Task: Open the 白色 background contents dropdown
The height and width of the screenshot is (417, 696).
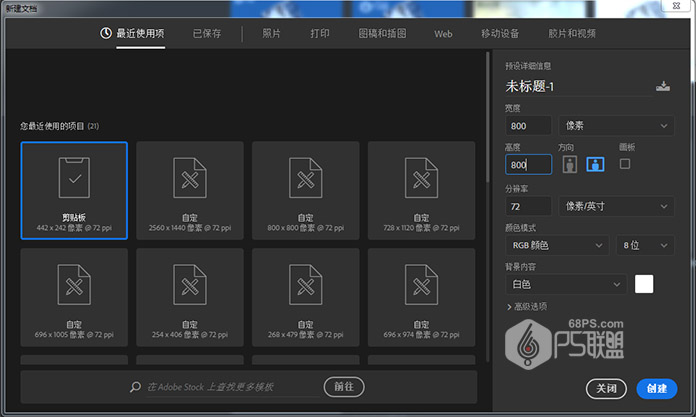Action: [566, 284]
